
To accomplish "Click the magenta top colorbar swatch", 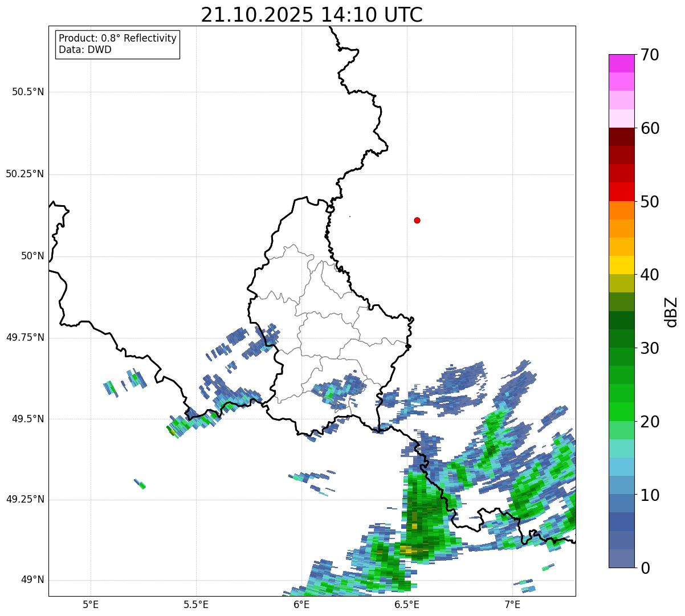I will (621, 63).
